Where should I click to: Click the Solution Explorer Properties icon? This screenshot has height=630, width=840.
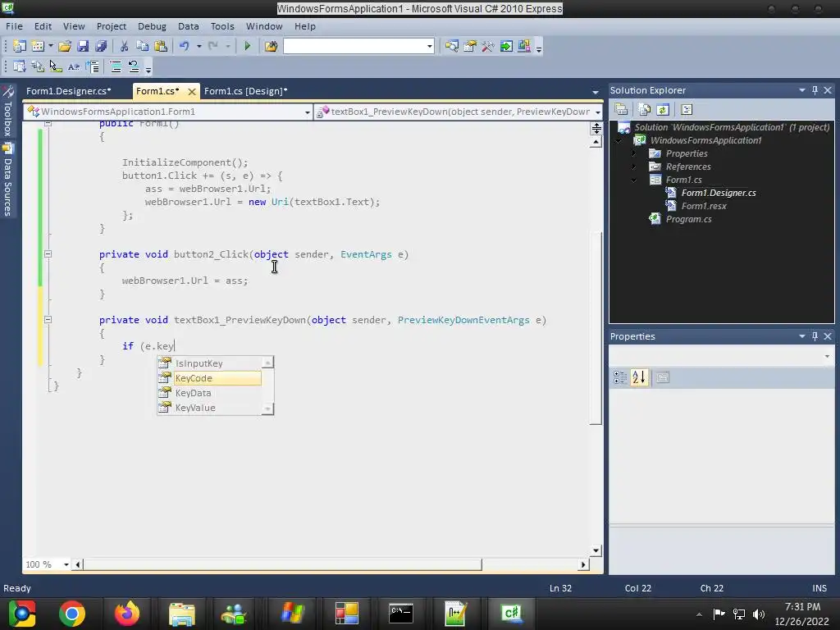coord(621,110)
